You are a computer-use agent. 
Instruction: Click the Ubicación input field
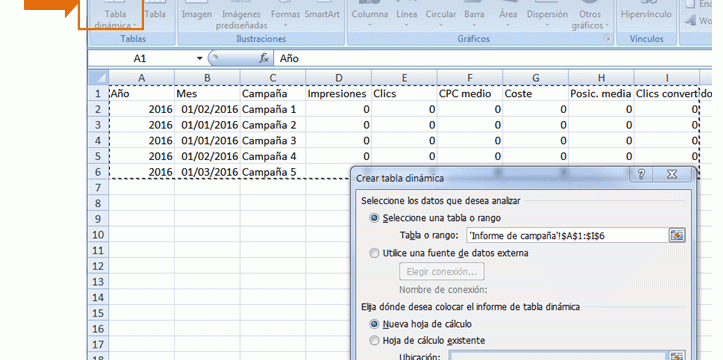(558, 357)
